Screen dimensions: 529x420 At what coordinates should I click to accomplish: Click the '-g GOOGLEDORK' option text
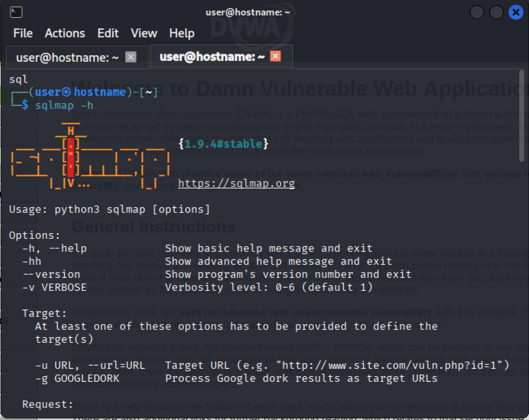[77, 378]
